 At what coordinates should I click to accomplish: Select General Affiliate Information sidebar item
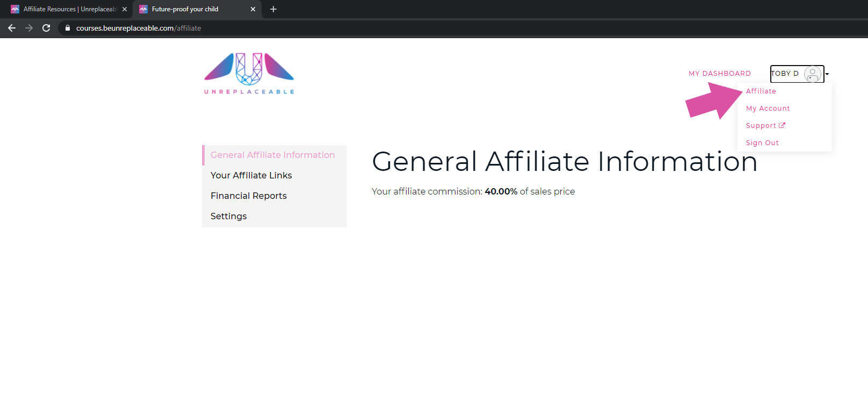274,155
